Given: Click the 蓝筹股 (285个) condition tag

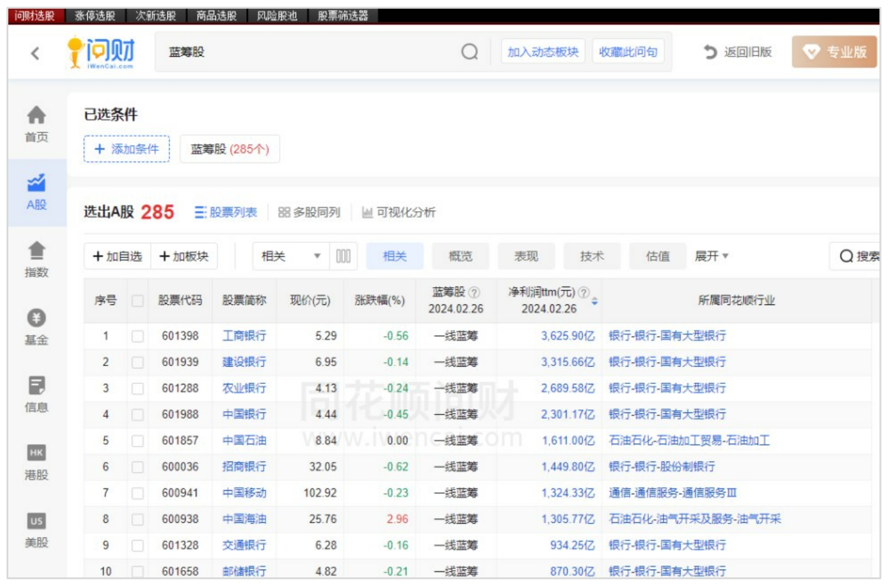Looking at the screenshot, I should click(230, 149).
